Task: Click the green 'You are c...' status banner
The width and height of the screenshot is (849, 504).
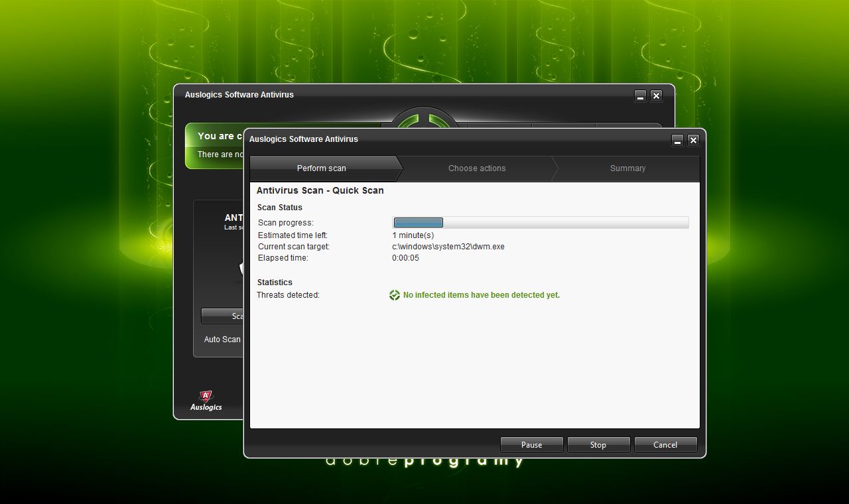Action: click(x=215, y=146)
